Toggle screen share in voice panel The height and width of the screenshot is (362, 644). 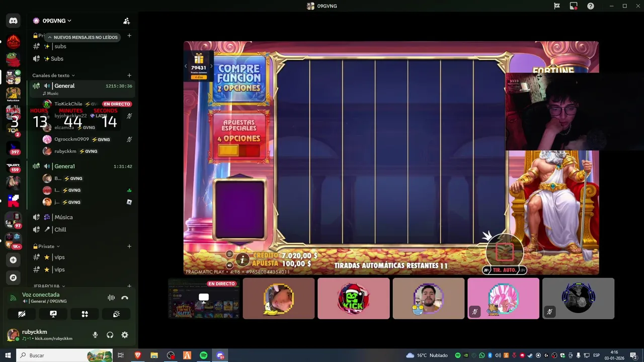(53, 314)
